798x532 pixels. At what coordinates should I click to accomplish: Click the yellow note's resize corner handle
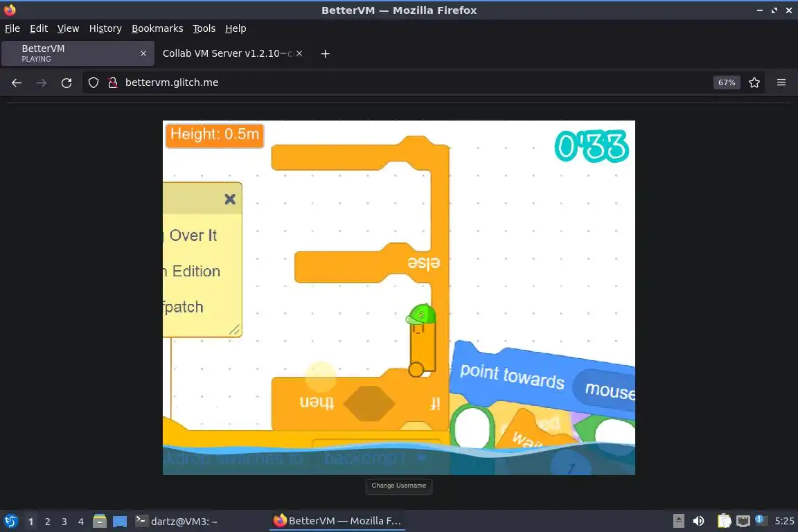coord(234,330)
